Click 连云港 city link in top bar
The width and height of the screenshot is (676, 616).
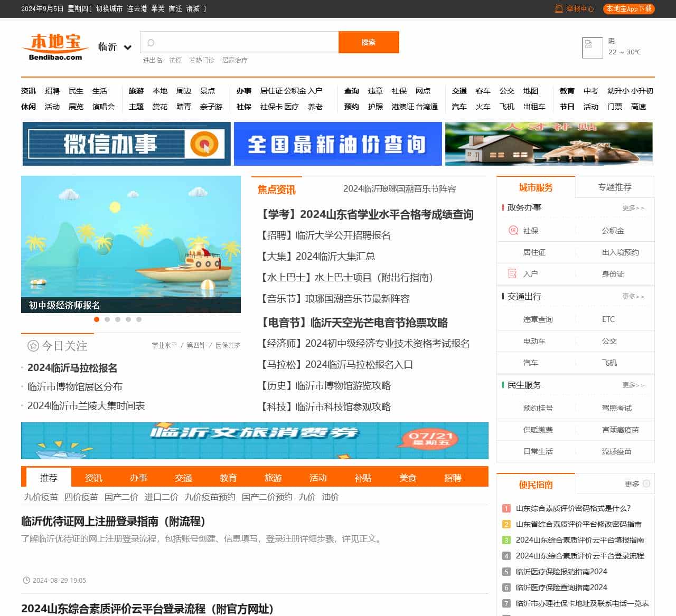(x=137, y=8)
